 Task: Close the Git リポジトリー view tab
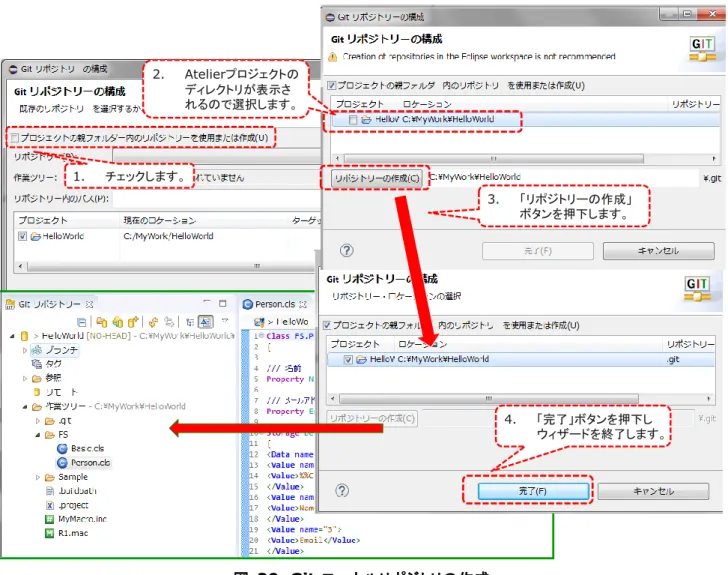coord(90,304)
